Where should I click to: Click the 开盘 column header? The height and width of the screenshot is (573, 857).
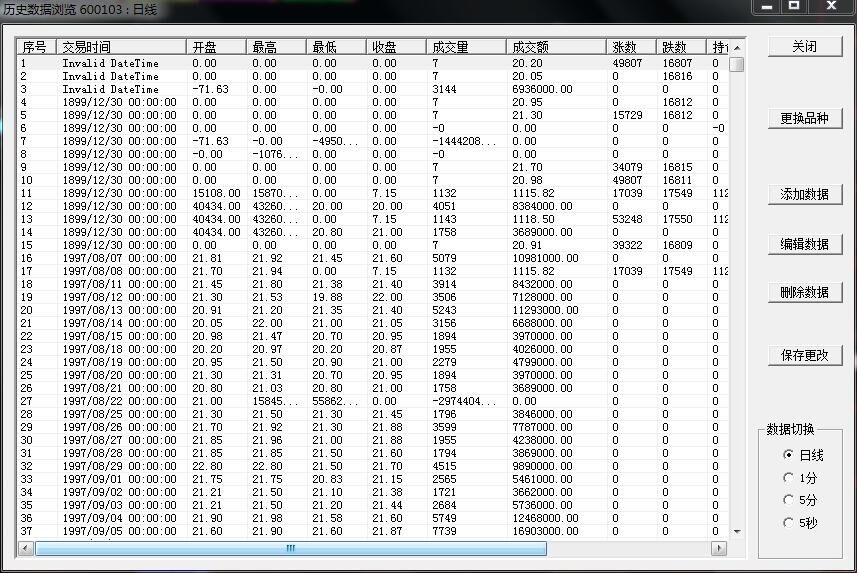[216, 47]
